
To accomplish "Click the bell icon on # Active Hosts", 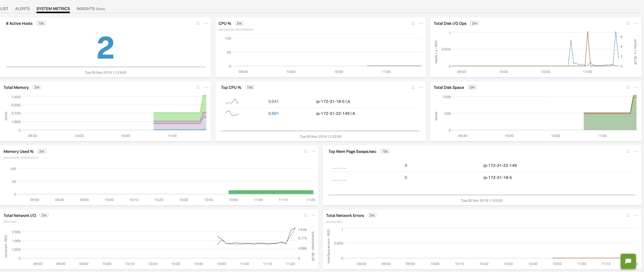I will click(198, 23).
